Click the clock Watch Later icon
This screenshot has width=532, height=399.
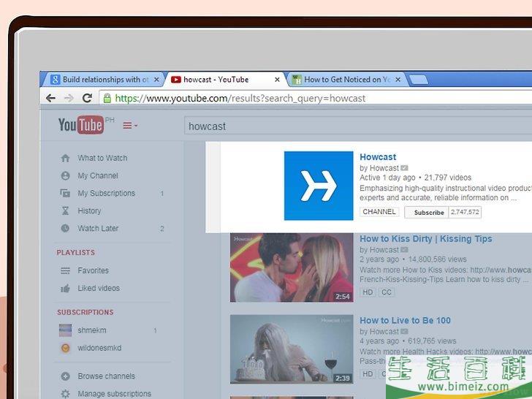(65, 228)
